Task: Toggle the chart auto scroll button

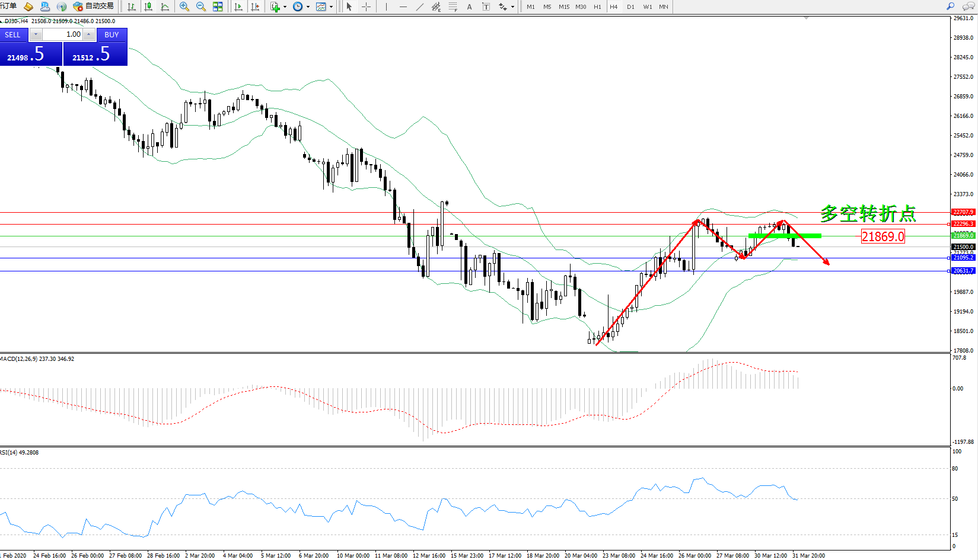Action: tap(238, 7)
